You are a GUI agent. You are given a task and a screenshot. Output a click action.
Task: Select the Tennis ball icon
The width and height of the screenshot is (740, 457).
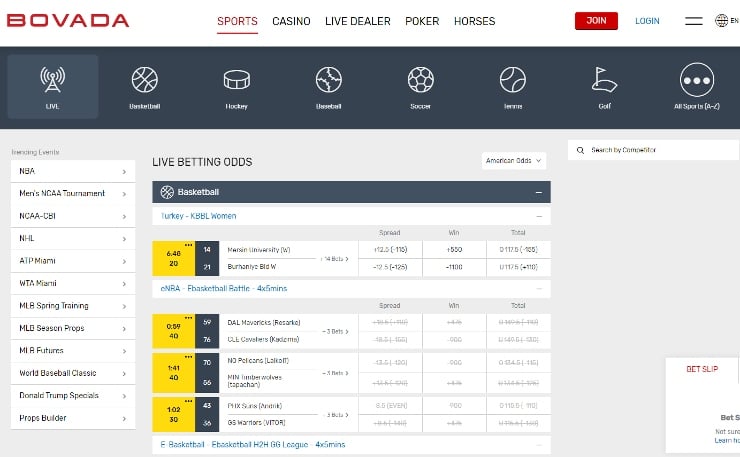click(513, 79)
